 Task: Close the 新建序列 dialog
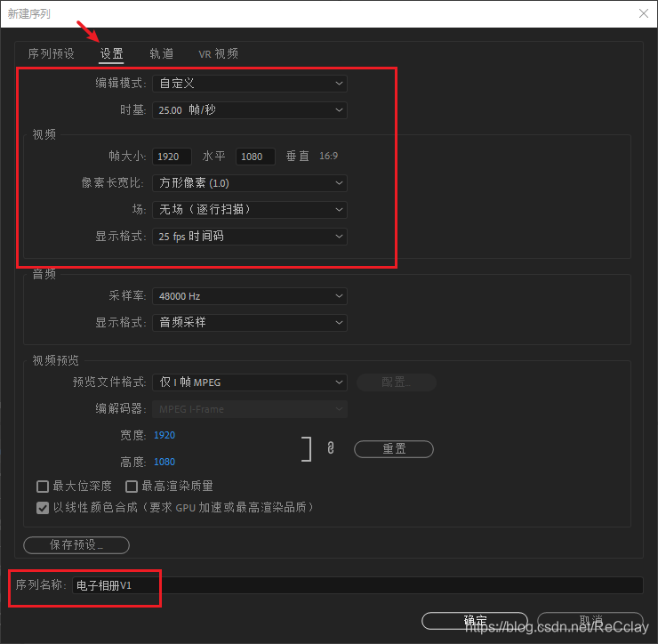point(643,13)
